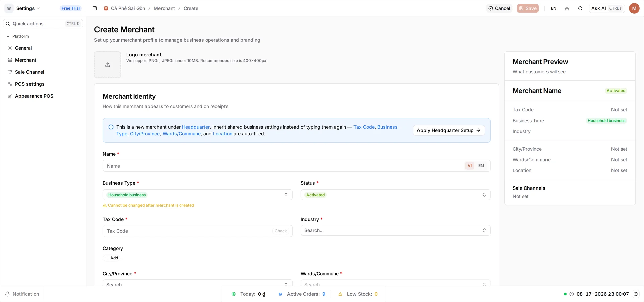Screen dimensions: 644x302
Task: Open Appearance POS page
Action: pos(43,96)
